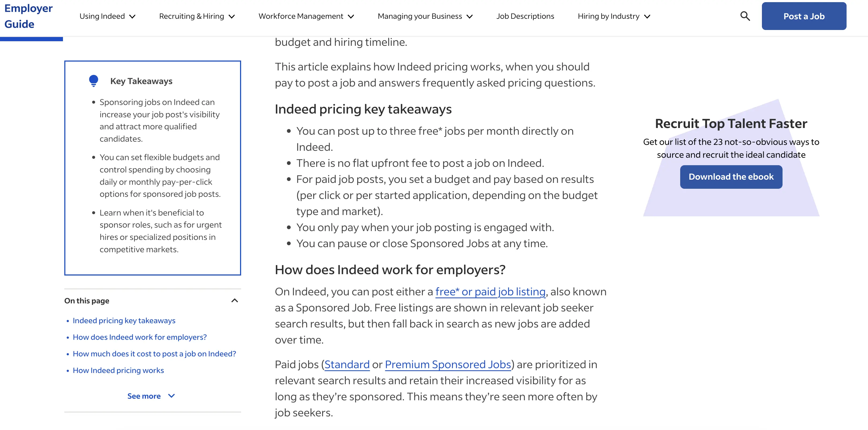Click the search magnifier icon
Image resolution: width=868 pixels, height=430 pixels.
coord(745,16)
